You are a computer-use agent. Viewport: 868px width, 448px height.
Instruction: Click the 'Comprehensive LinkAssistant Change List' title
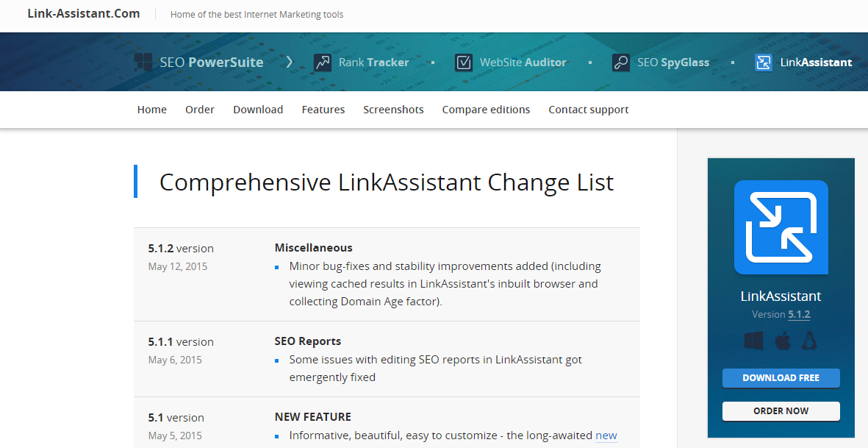tap(387, 182)
